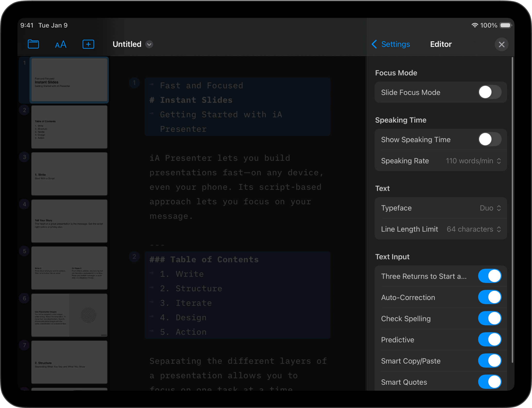This screenshot has height=408, width=532.
Task: Select the Table of Contents slide thumbnail
Action: tap(69, 127)
